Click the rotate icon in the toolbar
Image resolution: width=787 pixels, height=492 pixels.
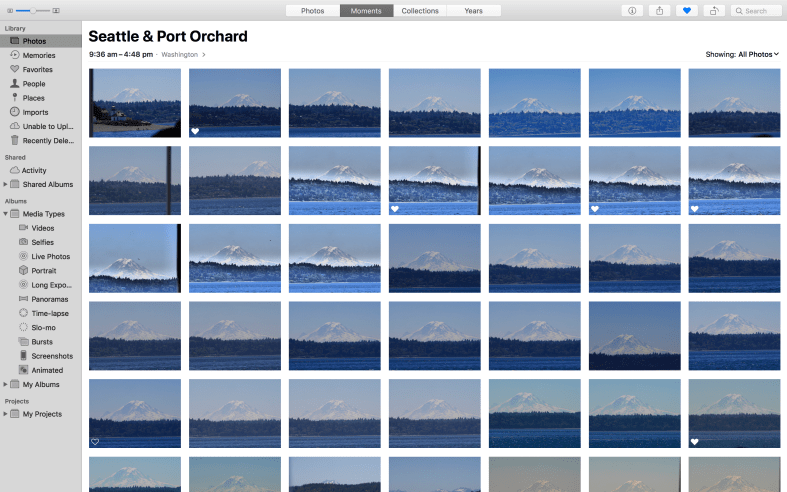[714, 11]
